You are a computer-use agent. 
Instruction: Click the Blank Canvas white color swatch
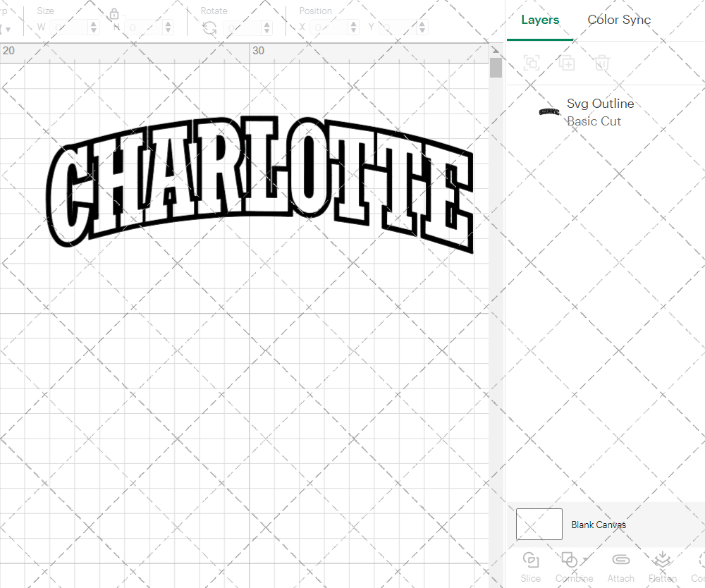539,524
